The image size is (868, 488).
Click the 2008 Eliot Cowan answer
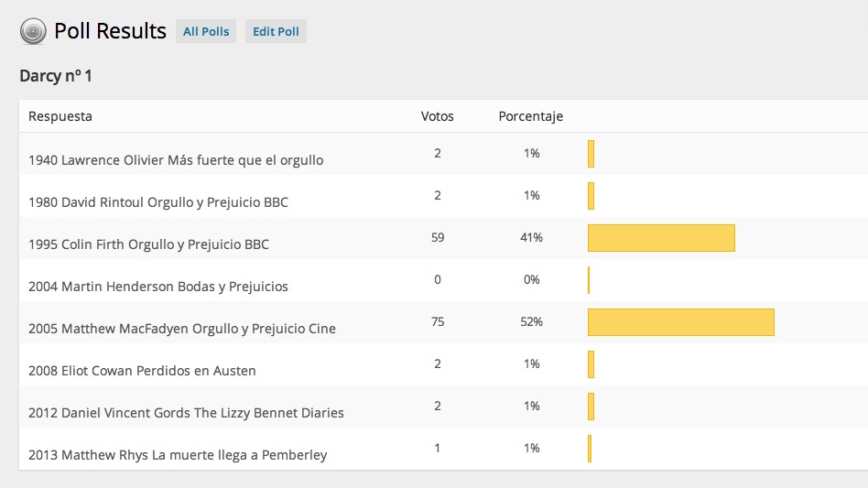coord(142,371)
